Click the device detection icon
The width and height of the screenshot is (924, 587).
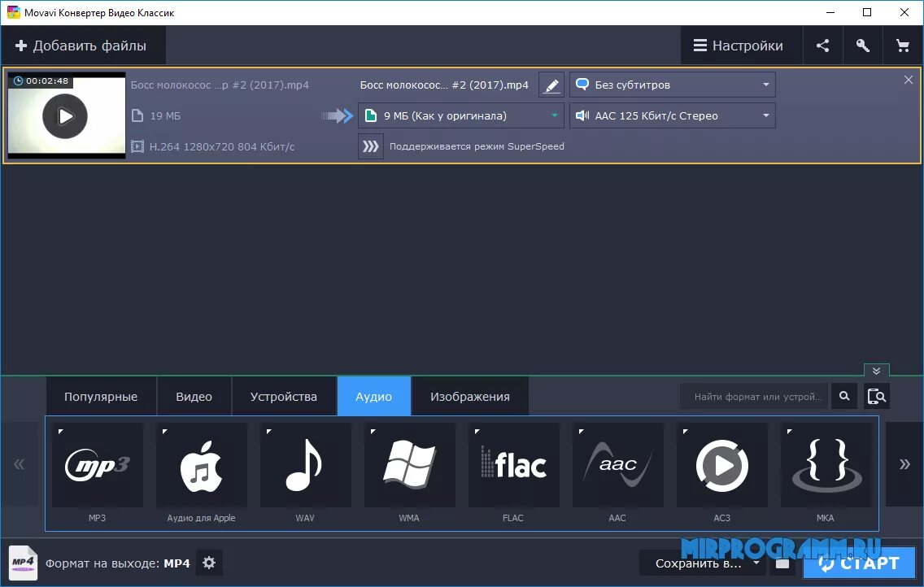click(x=877, y=396)
